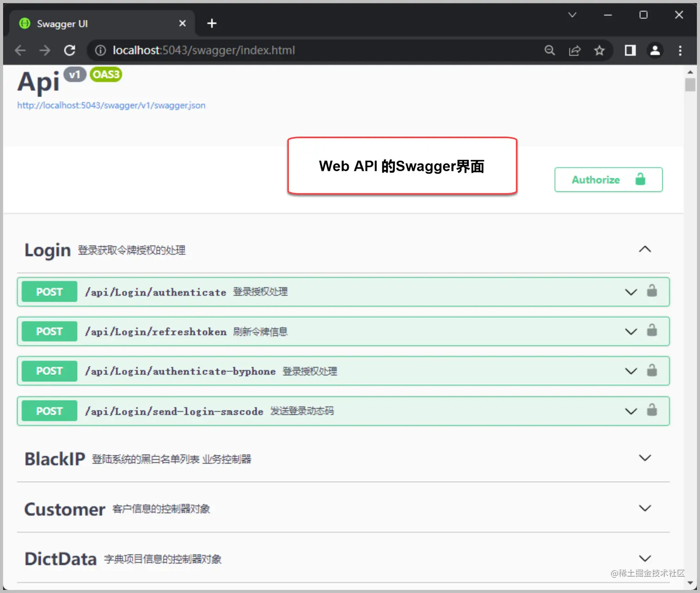The width and height of the screenshot is (700, 593).
Task: Click the scrollbar down arrow
Action: coord(690,583)
